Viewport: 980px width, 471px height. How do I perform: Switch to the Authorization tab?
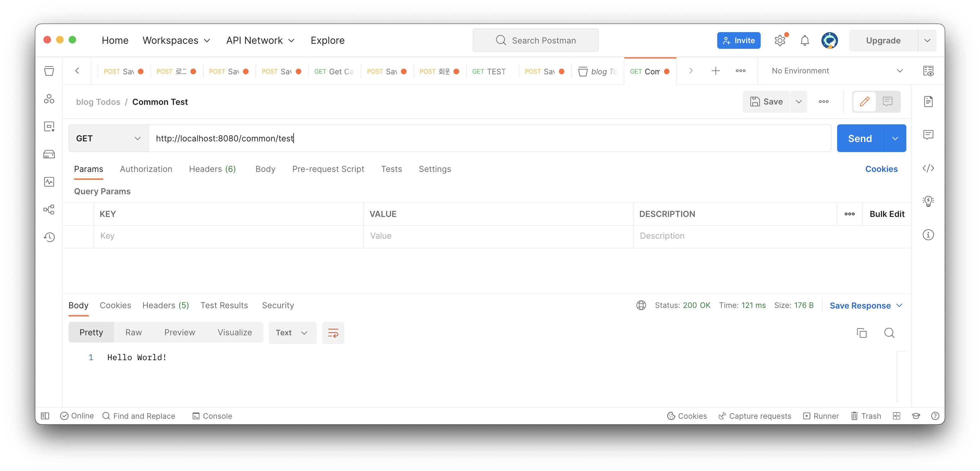pos(146,169)
